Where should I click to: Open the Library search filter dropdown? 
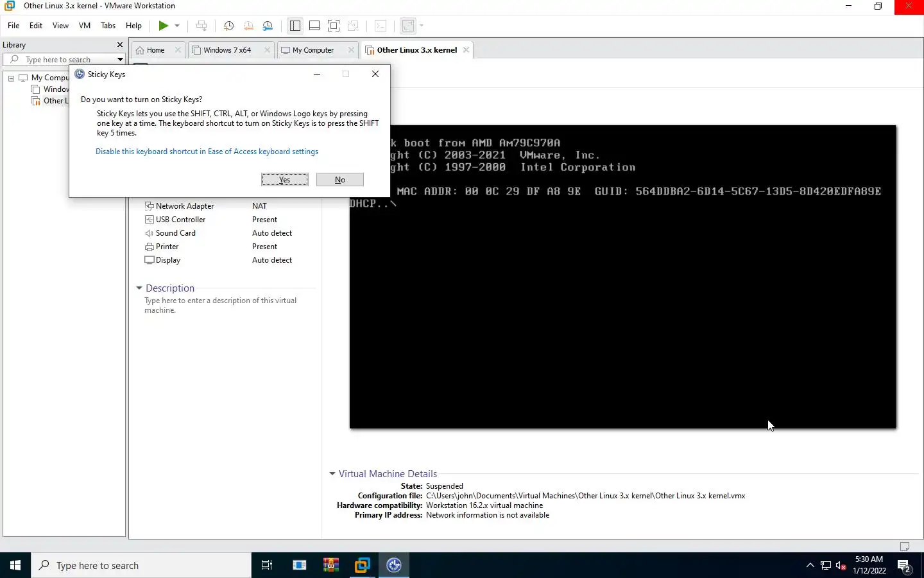click(x=120, y=60)
